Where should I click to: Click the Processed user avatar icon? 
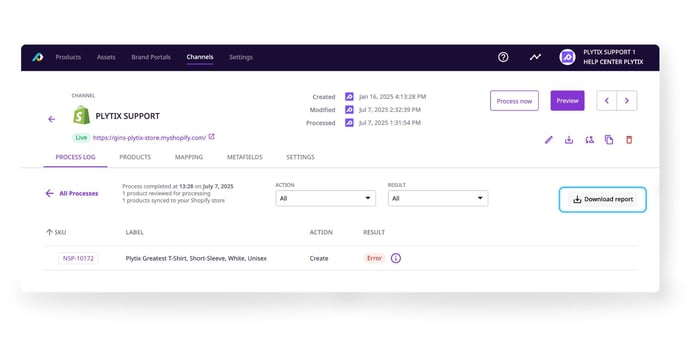click(x=349, y=123)
